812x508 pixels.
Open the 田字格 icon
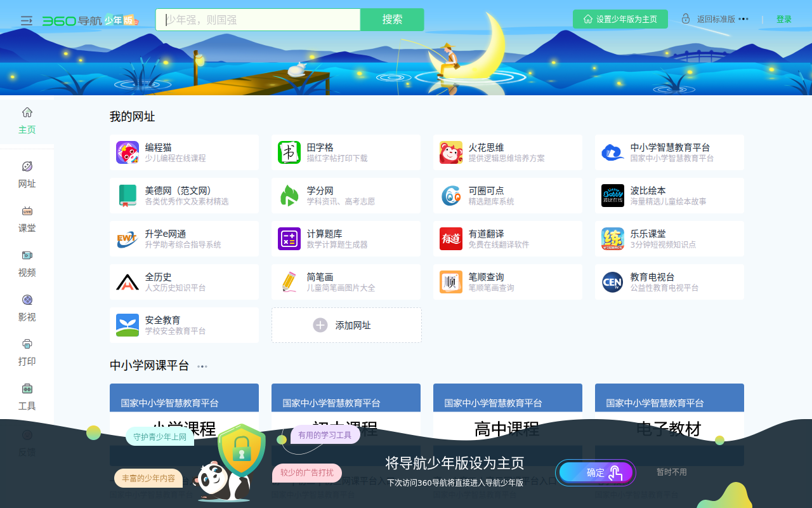(x=289, y=152)
